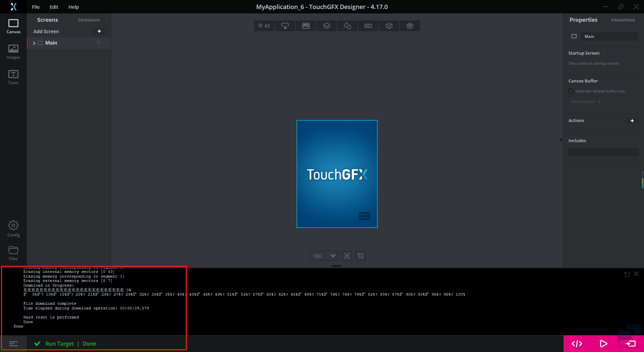Viewport: 644px width, 352px height.
Task: Click the 'Download in Progress:' log line
Action: pyautogui.click(x=48, y=285)
